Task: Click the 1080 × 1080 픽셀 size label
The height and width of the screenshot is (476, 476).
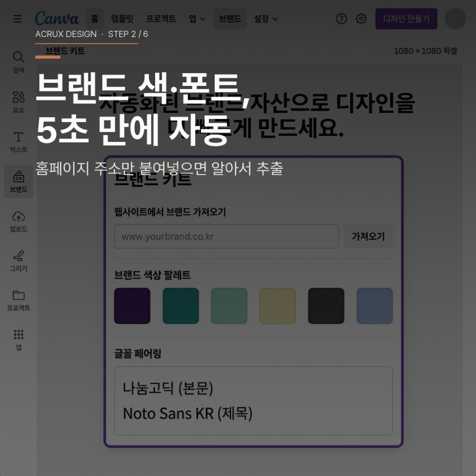Action: (x=425, y=51)
